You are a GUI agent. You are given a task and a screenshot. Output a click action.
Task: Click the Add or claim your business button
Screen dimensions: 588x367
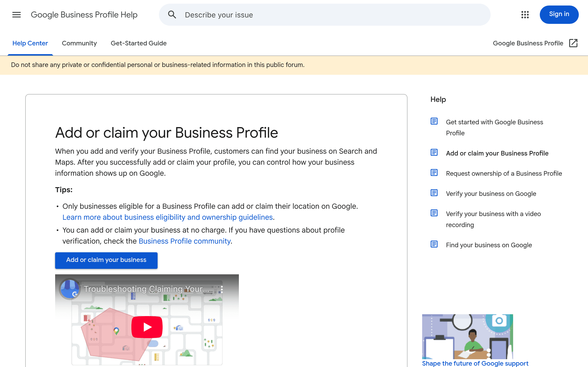click(x=106, y=260)
